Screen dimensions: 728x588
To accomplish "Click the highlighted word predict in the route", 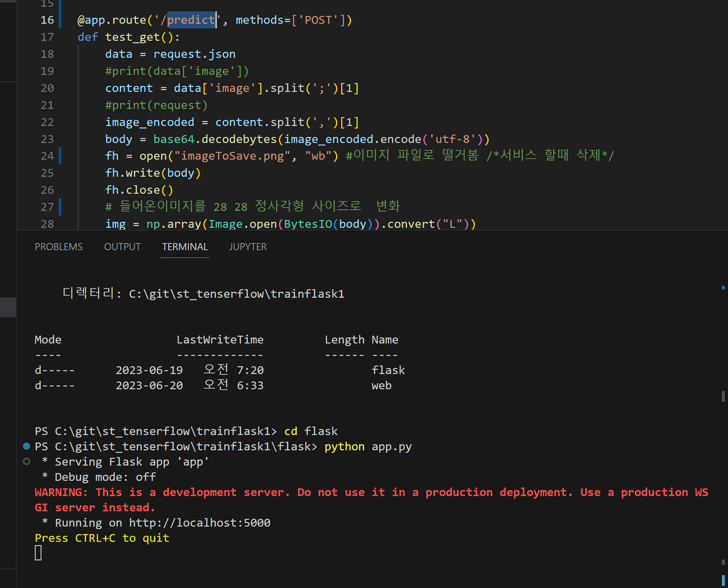I will (x=191, y=20).
